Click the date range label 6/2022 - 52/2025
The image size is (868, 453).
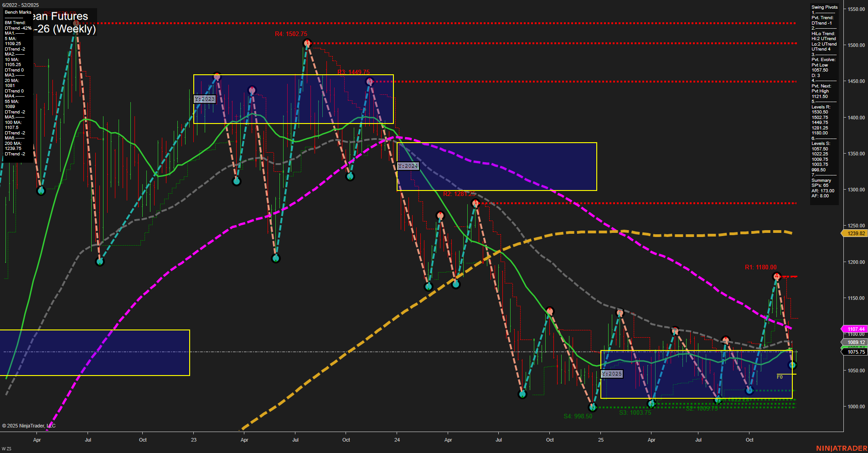tap(20, 4)
